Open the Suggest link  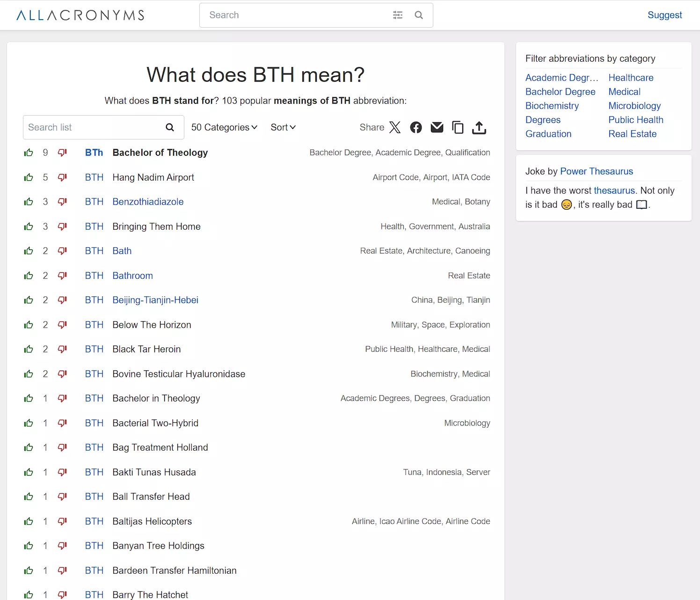point(664,15)
